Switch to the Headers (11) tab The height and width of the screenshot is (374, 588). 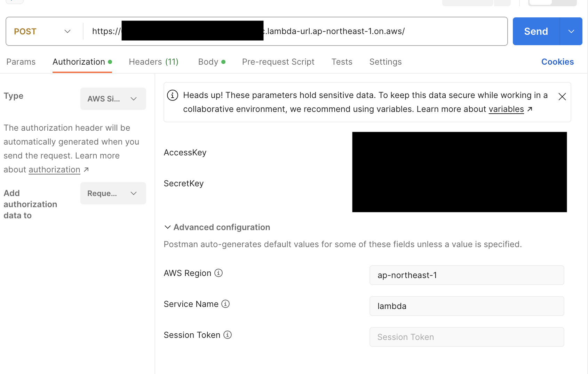click(153, 62)
